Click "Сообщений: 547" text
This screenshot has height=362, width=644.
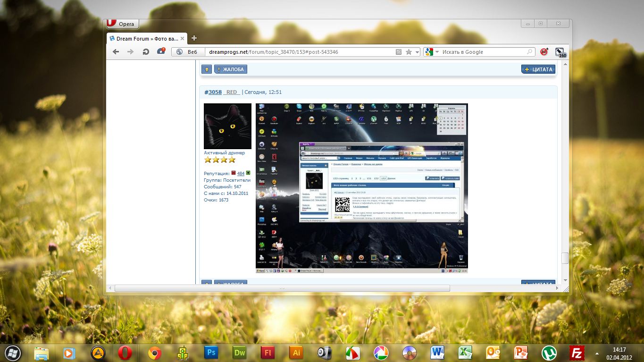point(223,187)
